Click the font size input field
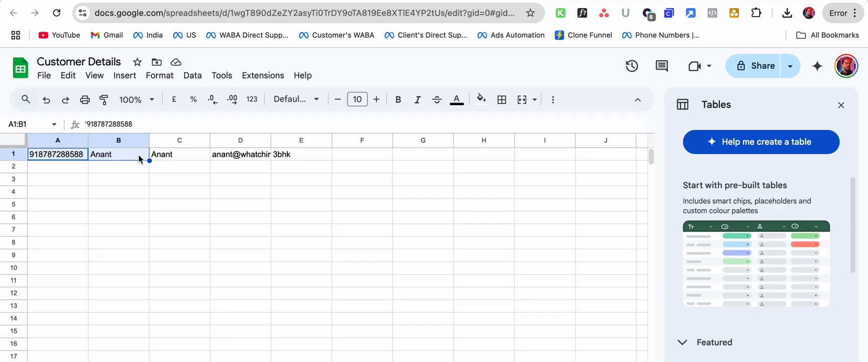The height and width of the screenshot is (362, 868). [x=357, y=100]
